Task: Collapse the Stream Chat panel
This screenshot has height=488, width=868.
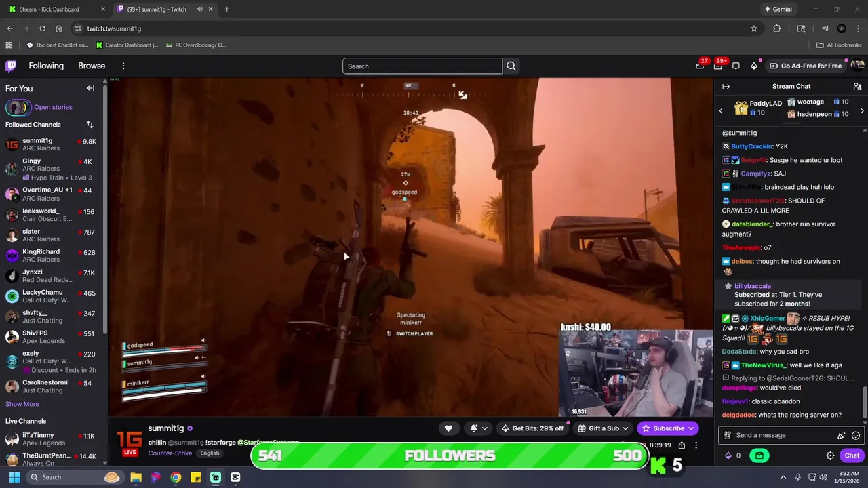Action: 726,87
